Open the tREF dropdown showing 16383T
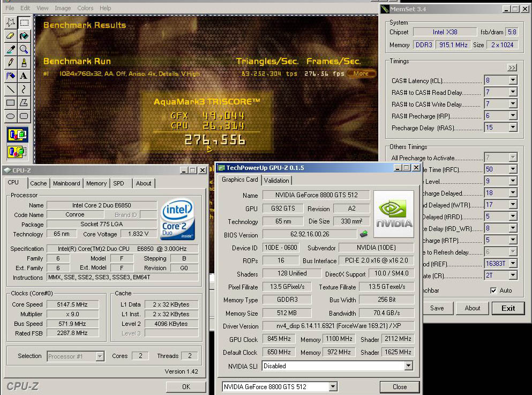The height and width of the screenshot is (395, 532). pos(513,263)
